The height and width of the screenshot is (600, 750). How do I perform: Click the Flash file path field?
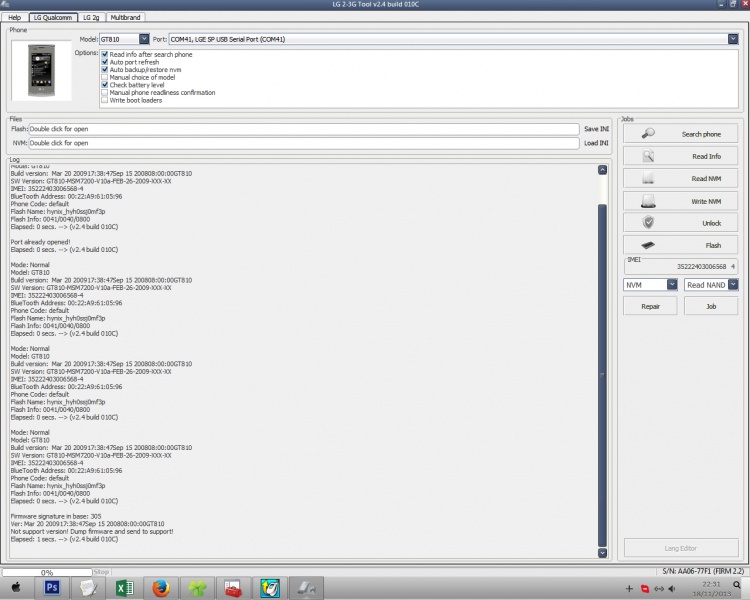point(304,129)
